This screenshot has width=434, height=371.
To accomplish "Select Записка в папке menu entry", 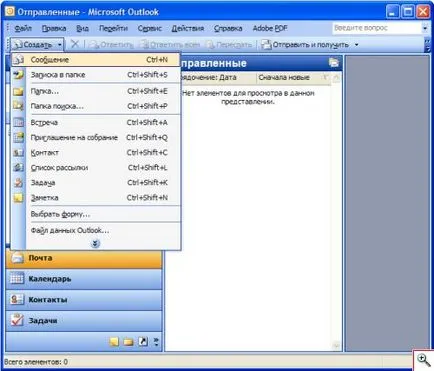I will point(96,75).
